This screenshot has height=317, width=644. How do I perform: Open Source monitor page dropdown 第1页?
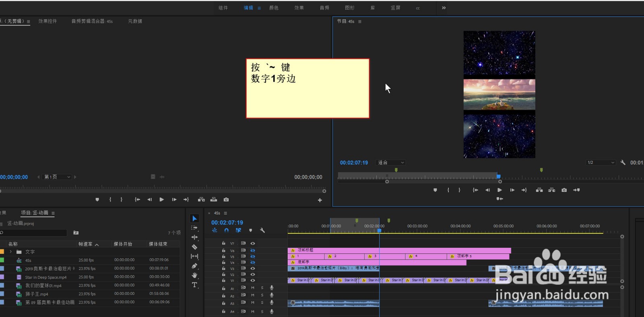click(57, 177)
